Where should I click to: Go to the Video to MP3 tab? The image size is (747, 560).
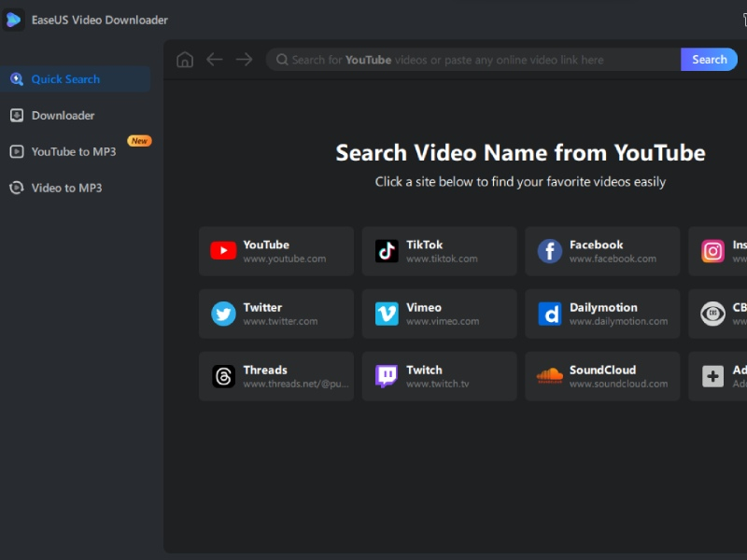[x=66, y=188]
